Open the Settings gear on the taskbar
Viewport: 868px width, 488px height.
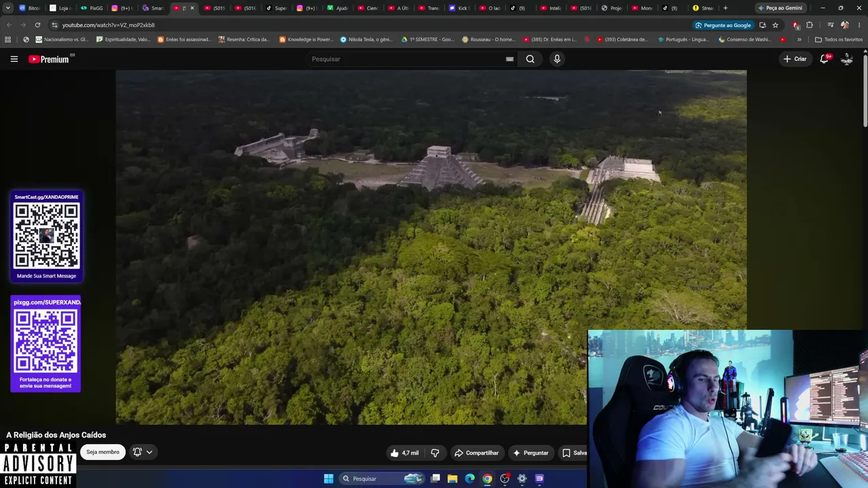click(521, 479)
